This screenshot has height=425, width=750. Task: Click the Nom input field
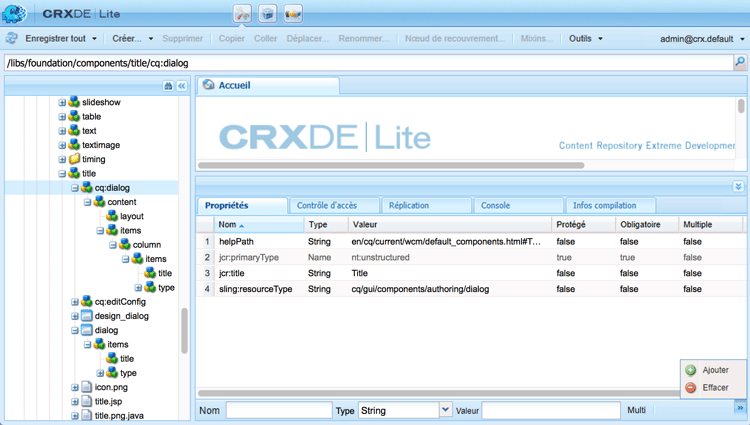tap(279, 410)
